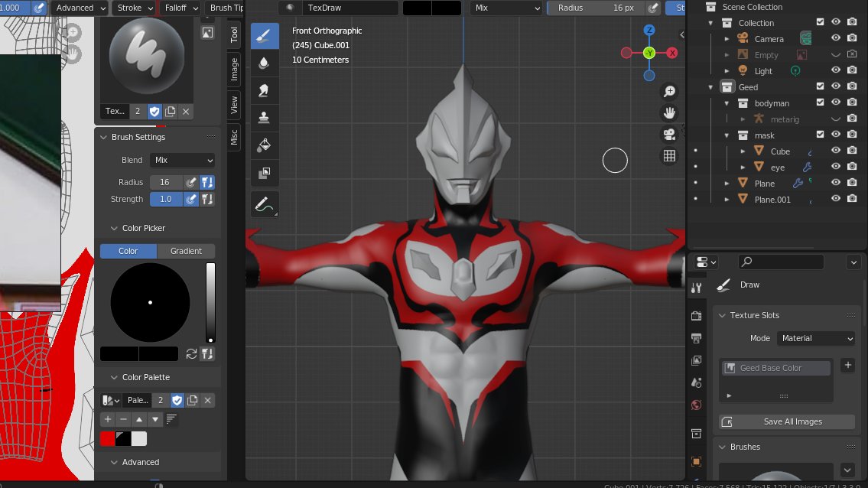This screenshot has height=488, width=868.
Task: Pick the red palette color swatch
Action: tap(107, 438)
